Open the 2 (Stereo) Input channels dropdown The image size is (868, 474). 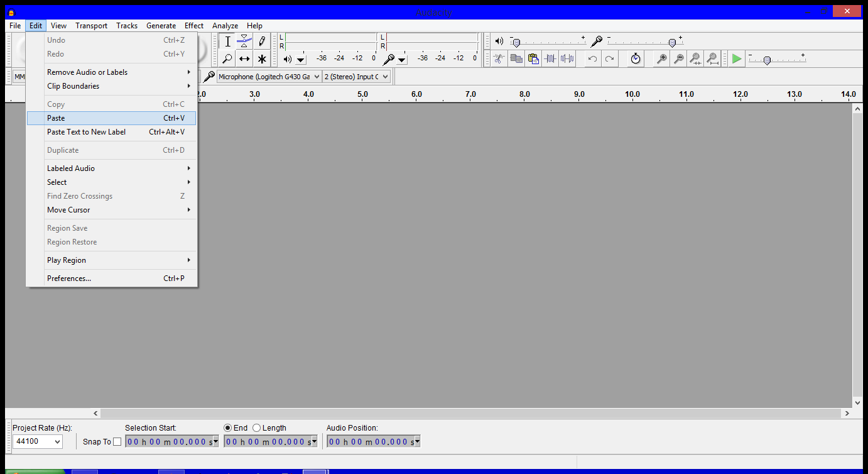click(356, 77)
